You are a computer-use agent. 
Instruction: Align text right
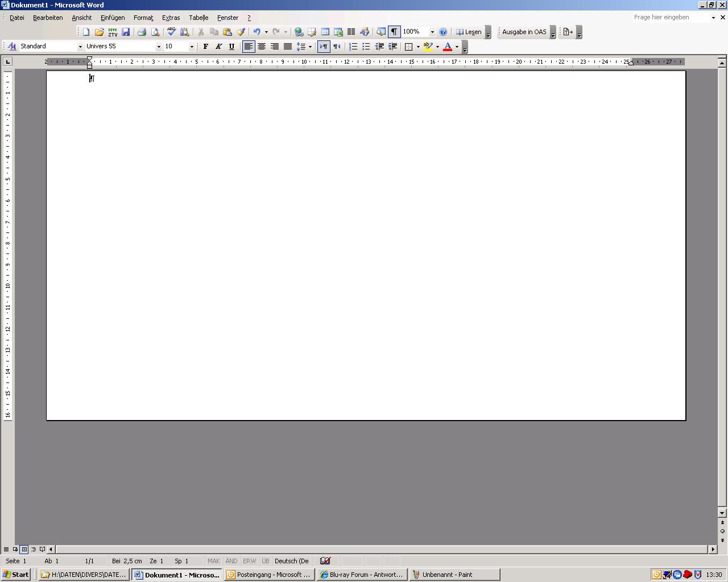tap(275, 47)
